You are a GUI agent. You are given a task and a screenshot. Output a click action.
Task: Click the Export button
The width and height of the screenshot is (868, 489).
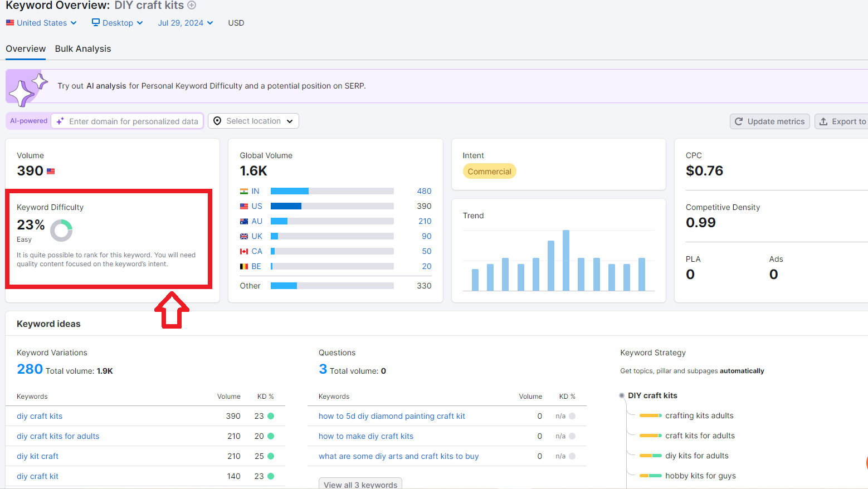pyautogui.click(x=842, y=121)
